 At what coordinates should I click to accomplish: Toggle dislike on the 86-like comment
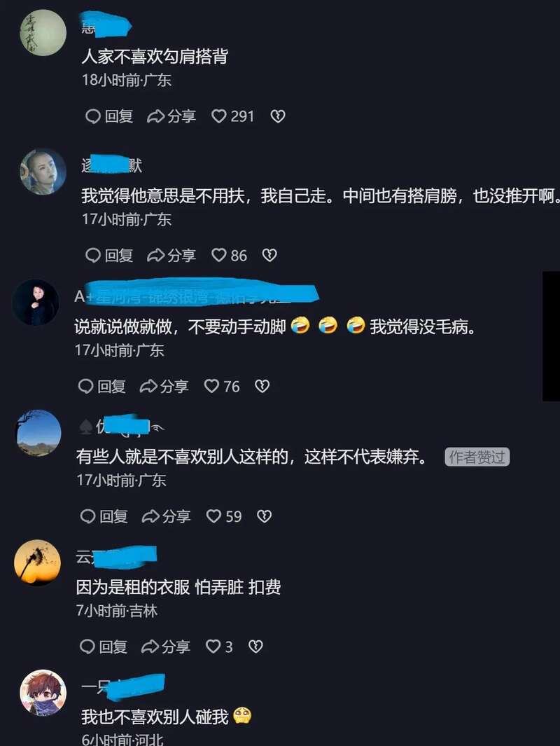[x=269, y=256]
